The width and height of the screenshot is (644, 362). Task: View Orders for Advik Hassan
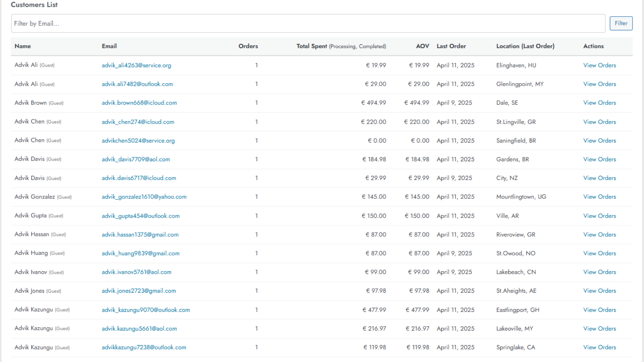(600, 235)
